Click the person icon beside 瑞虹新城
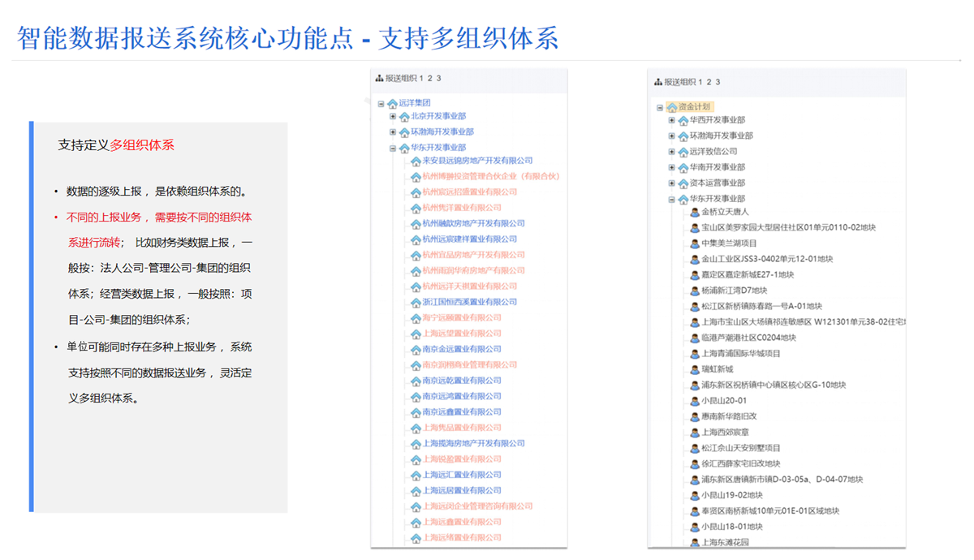Image resolution: width=974 pixels, height=560 pixels. tap(695, 370)
